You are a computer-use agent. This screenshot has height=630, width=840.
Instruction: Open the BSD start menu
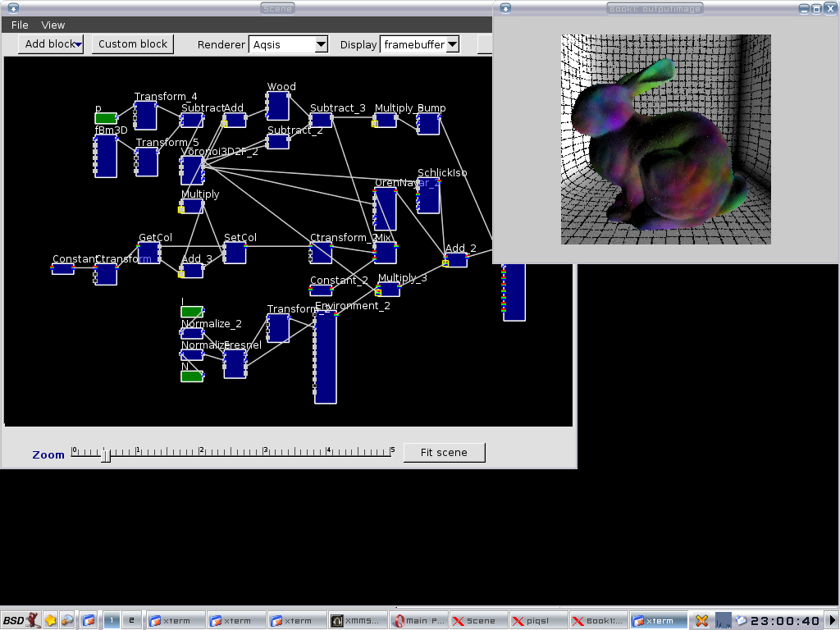click(21, 621)
